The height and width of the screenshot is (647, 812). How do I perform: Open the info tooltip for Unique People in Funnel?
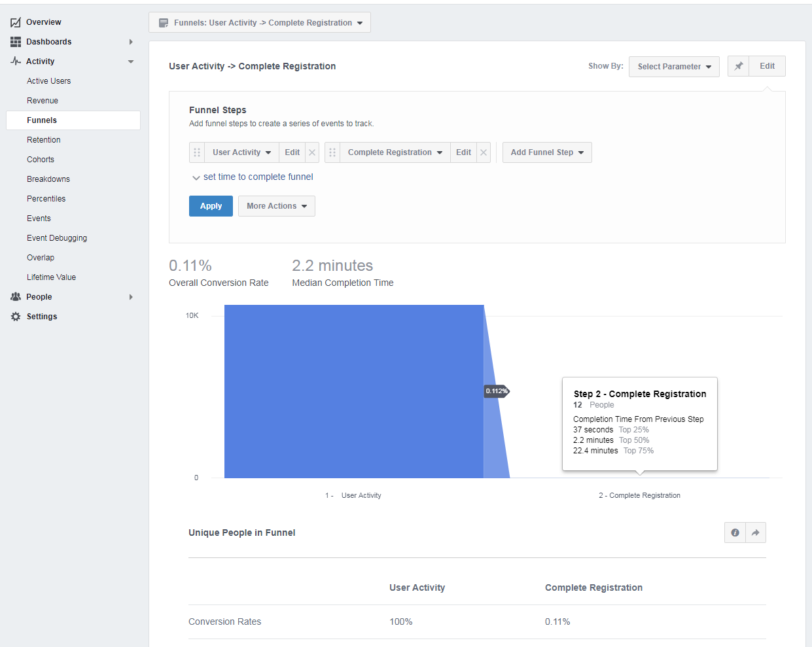pos(735,532)
